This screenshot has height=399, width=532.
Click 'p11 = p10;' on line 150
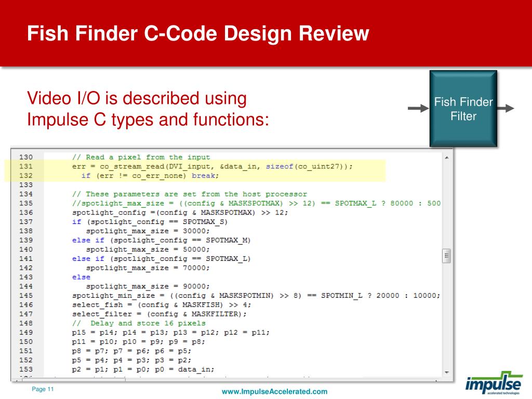pos(95,342)
